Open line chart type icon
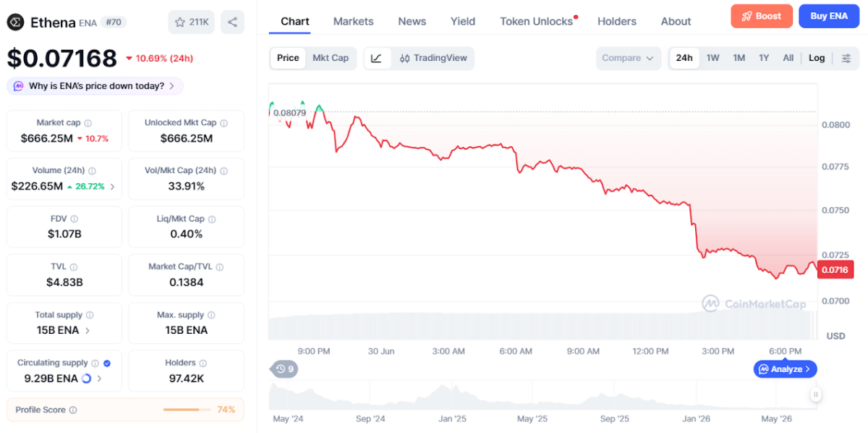 click(377, 58)
